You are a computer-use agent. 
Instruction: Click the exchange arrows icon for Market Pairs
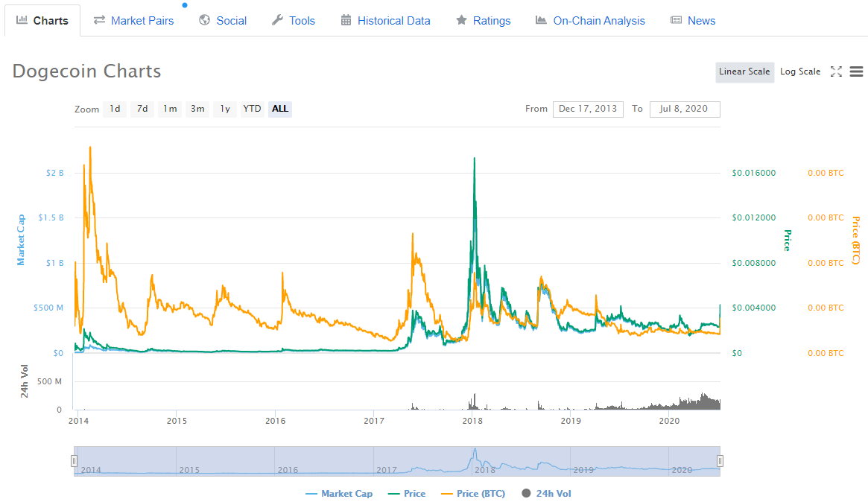click(x=99, y=20)
